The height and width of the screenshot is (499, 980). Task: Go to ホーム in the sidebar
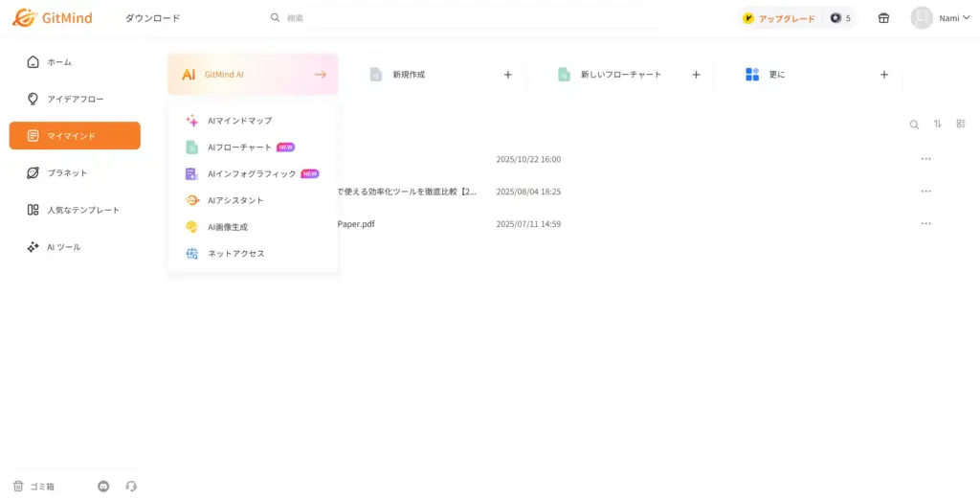click(59, 62)
